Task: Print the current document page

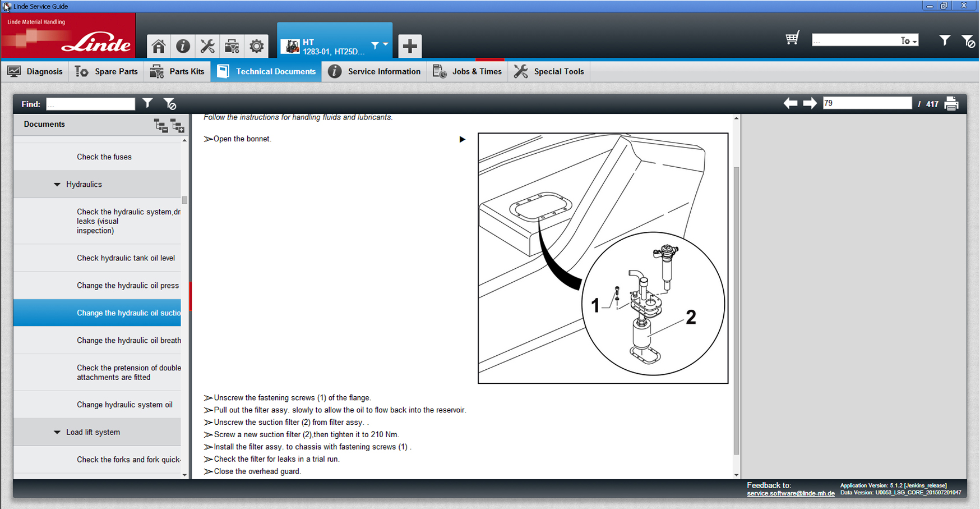Action: coord(951,104)
